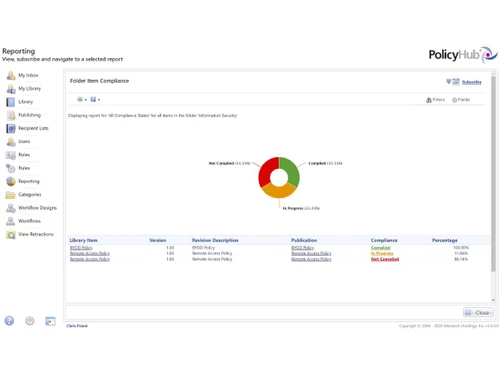
Task: Sort by the Revision Description column header
Action: point(215,240)
